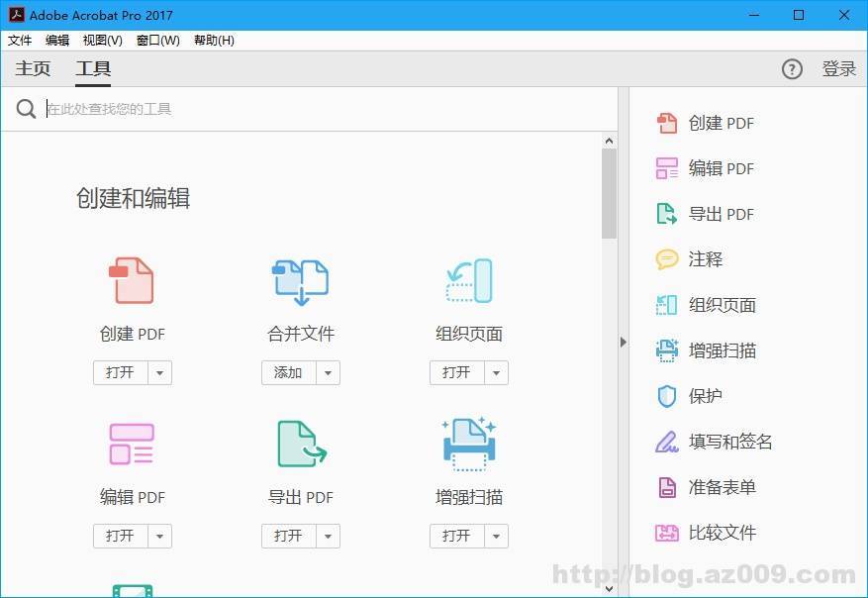Viewport: 868px width, 598px height.
Task: Select the 填写和签名 pen icon
Action: click(666, 442)
